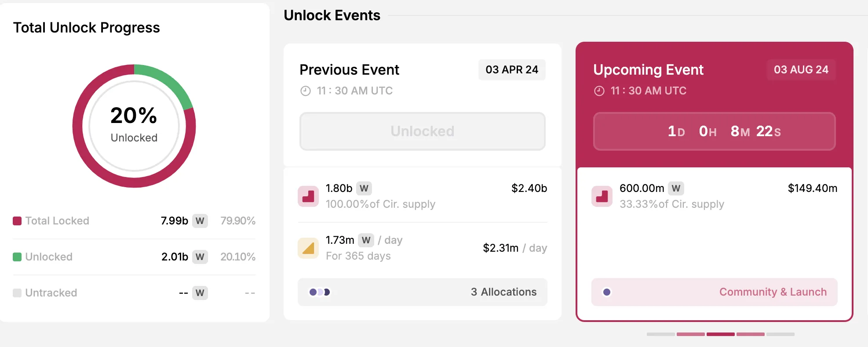This screenshot has height=347, width=868.
Task: Select the Total Locked red legend swatch
Action: [17, 221]
